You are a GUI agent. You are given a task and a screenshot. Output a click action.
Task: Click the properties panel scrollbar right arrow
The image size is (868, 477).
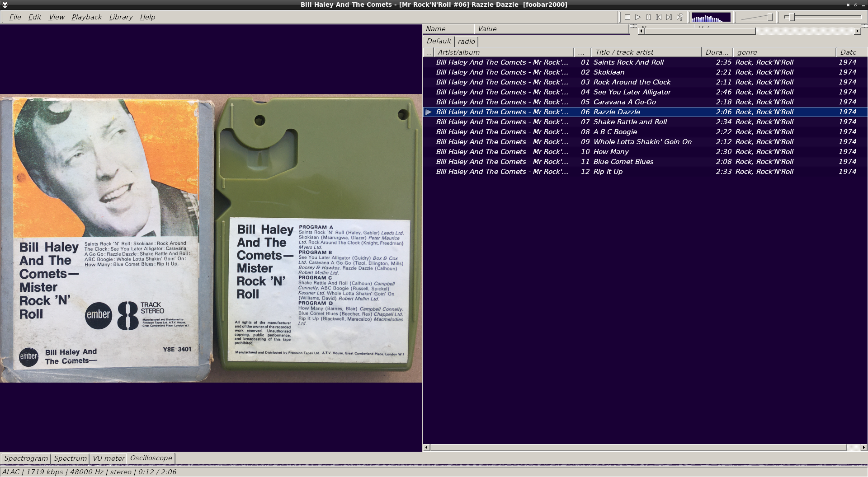pos(858,31)
